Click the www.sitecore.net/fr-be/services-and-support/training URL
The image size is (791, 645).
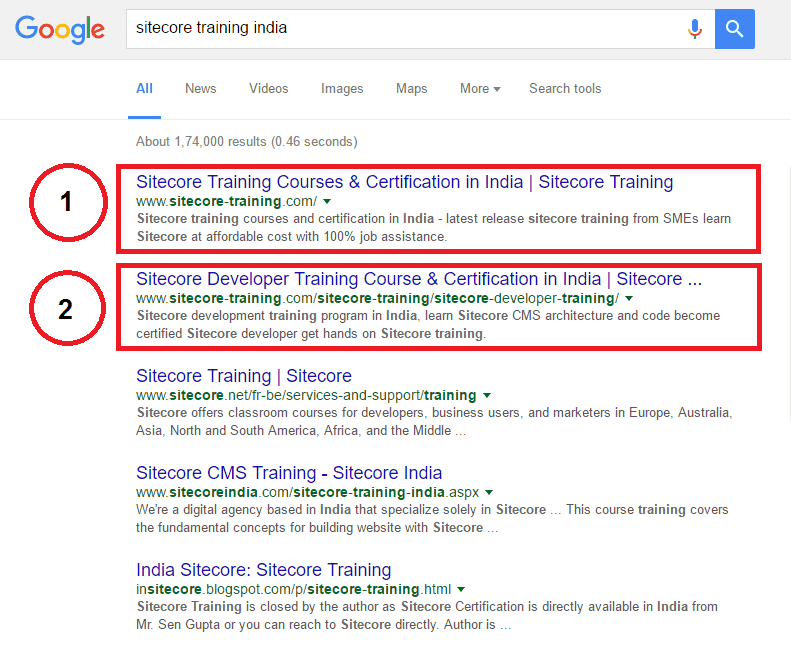point(306,395)
